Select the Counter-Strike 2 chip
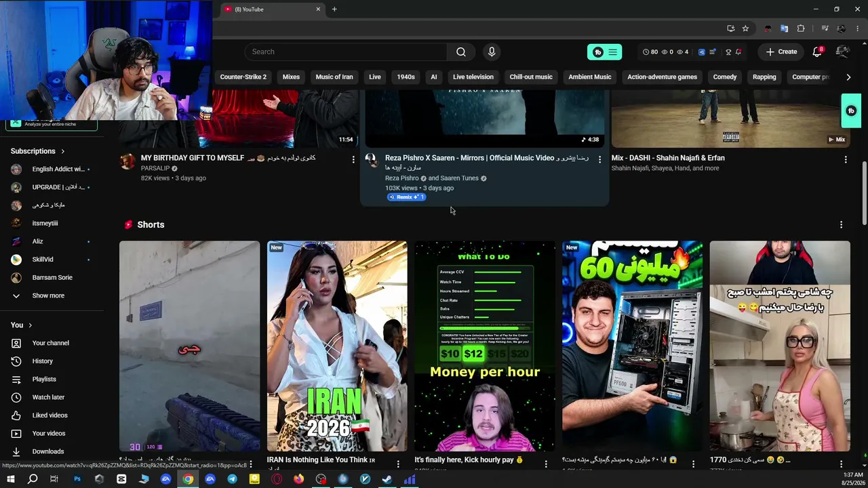 (243, 77)
